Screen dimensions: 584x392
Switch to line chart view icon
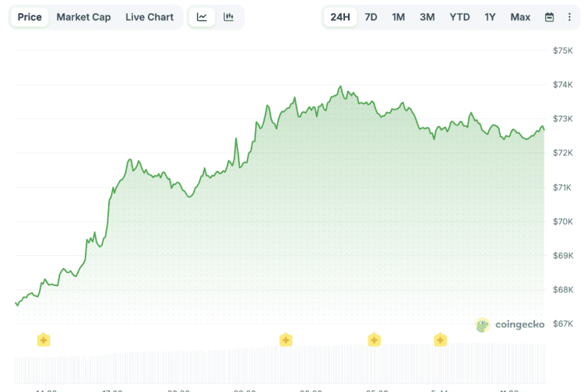pyautogui.click(x=202, y=17)
